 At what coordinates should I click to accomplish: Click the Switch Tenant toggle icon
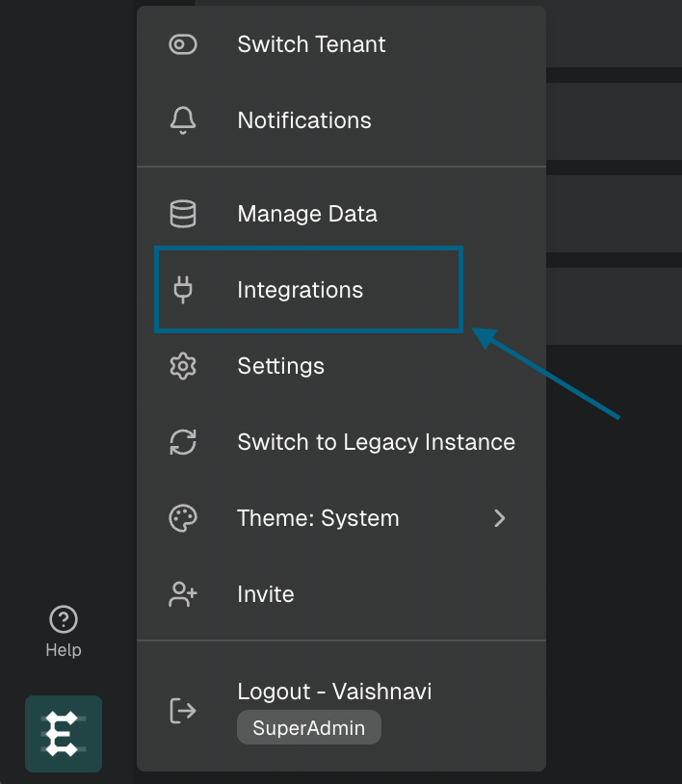tap(183, 44)
